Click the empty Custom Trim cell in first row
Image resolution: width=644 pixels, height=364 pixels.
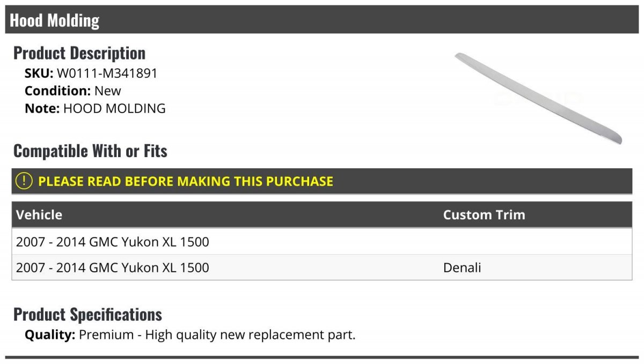click(536, 242)
